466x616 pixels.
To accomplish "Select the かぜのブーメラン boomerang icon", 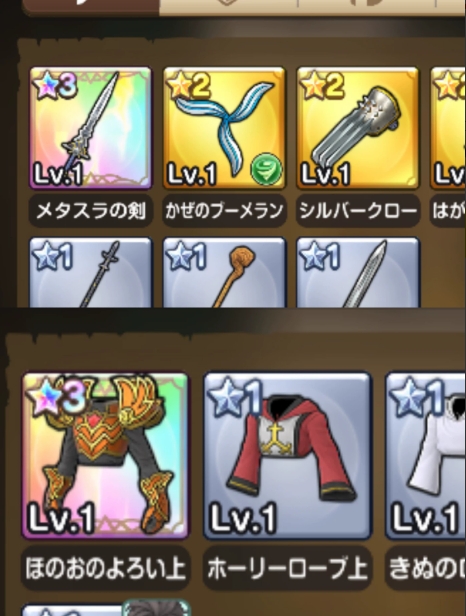I will pos(224,128).
